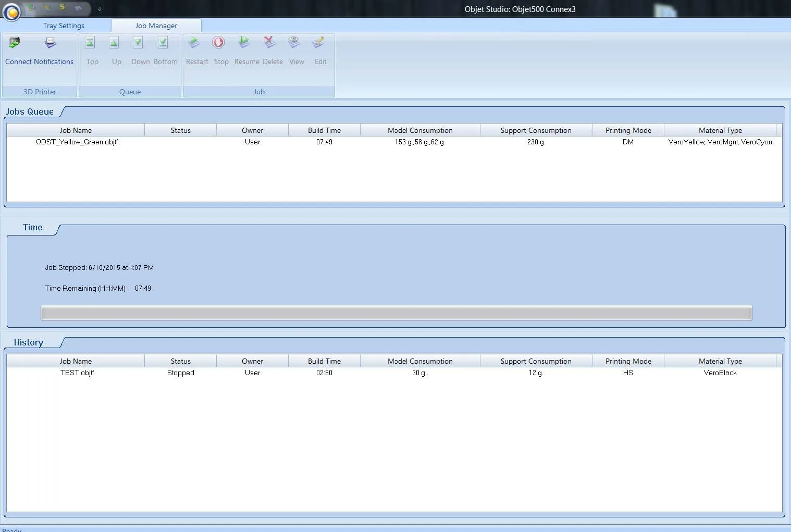The height and width of the screenshot is (532, 791).
Task: Move job to Top of queue
Action: pyautogui.click(x=90, y=43)
